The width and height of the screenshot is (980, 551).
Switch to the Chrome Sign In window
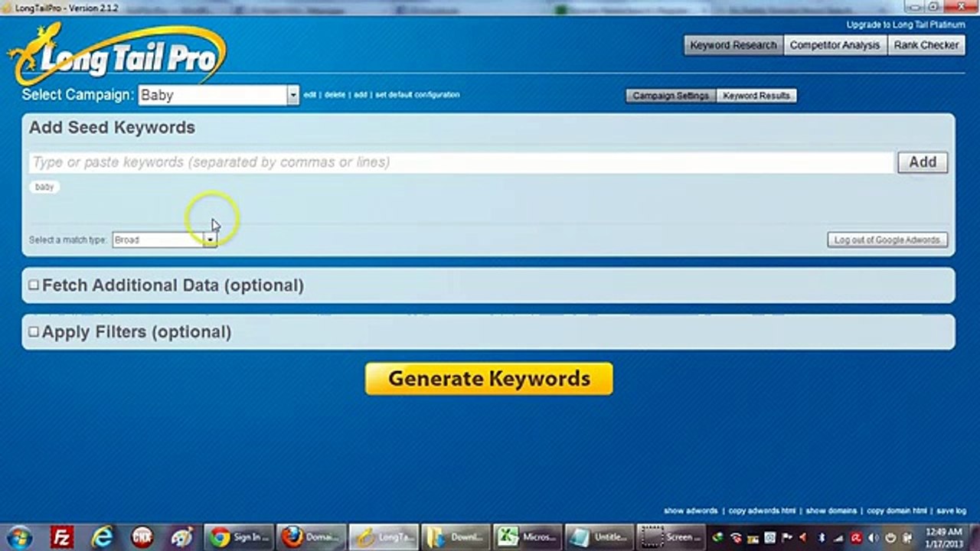tap(239, 536)
